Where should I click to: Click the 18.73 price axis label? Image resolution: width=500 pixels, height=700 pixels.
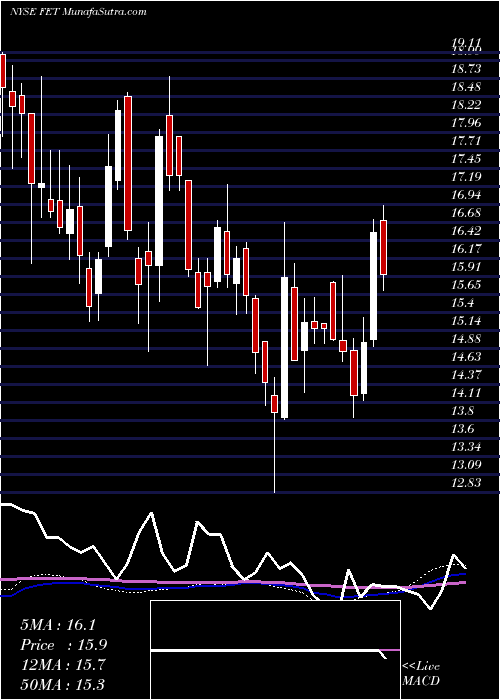[466, 69]
